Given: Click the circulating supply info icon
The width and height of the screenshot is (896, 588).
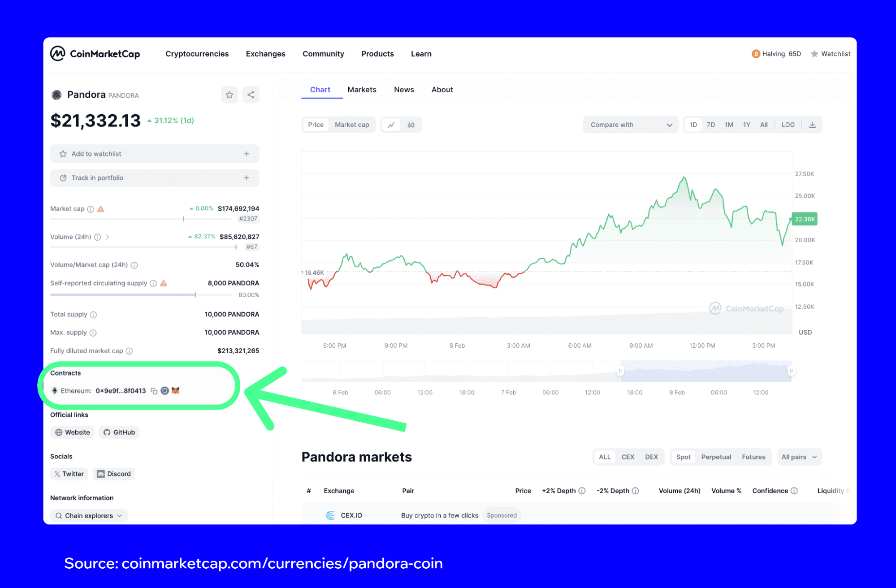Looking at the screenshot, I should pyautogui.click(x=153, y=283).
